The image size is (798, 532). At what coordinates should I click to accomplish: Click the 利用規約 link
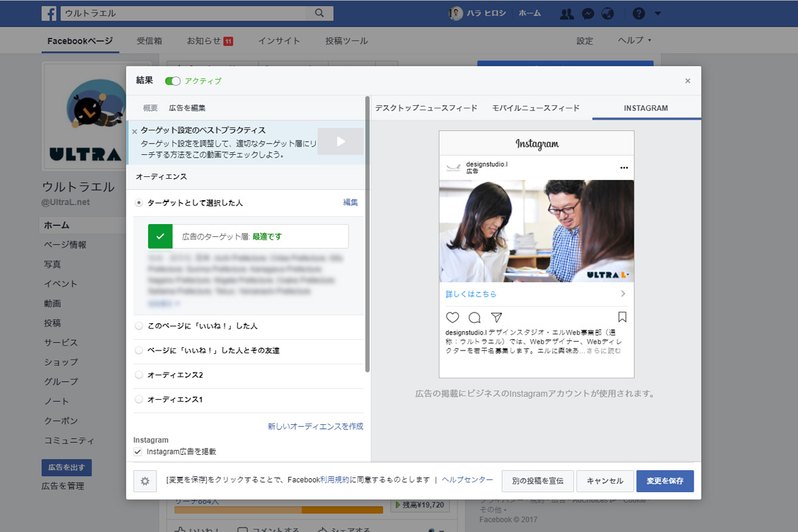point(334,479)
